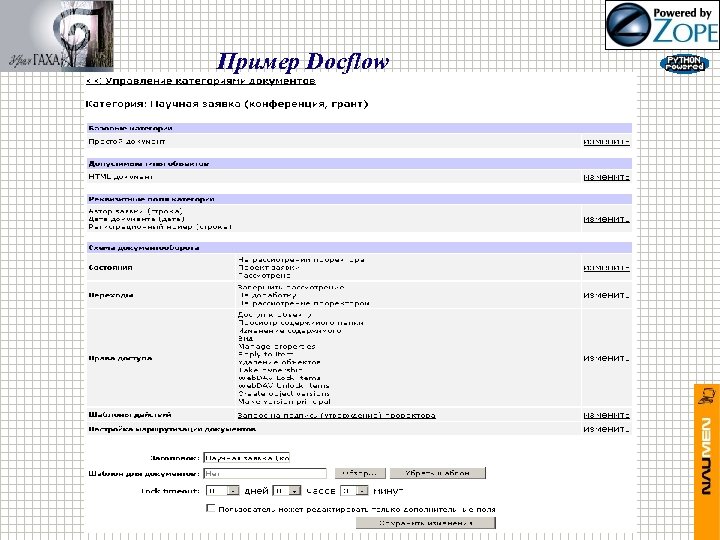Click the WebDAV Unlock items permission

tap(284, 386)
